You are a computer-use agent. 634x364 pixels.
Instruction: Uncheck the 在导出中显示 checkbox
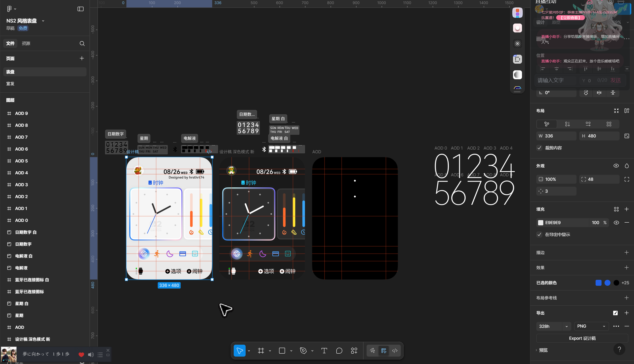click(x=539, y=234)
